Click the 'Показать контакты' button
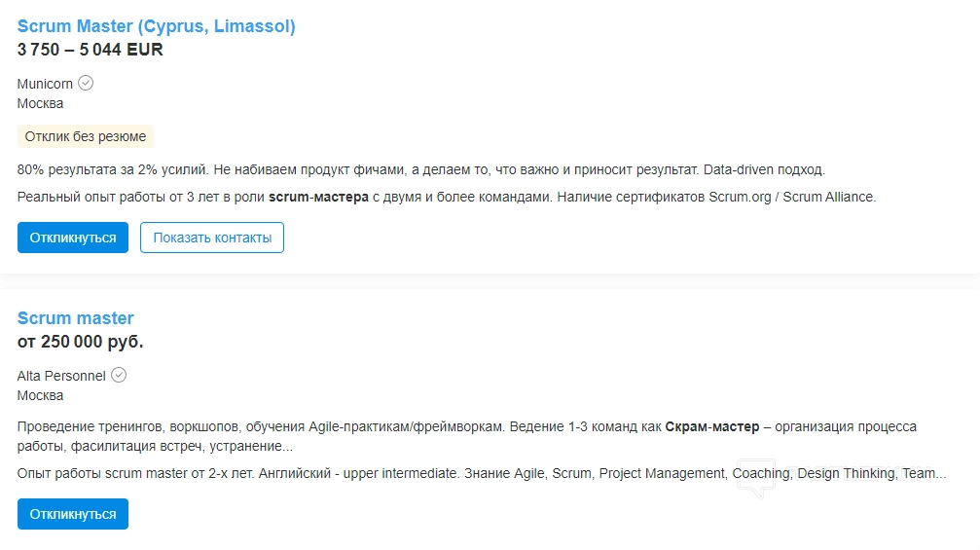 (212, 238)
